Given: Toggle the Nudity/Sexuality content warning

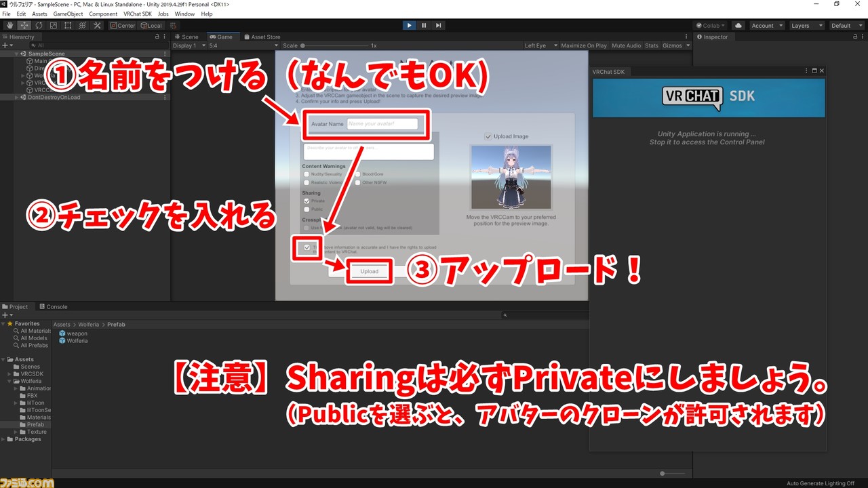Looking at the screenshot, I should [307, 174].
